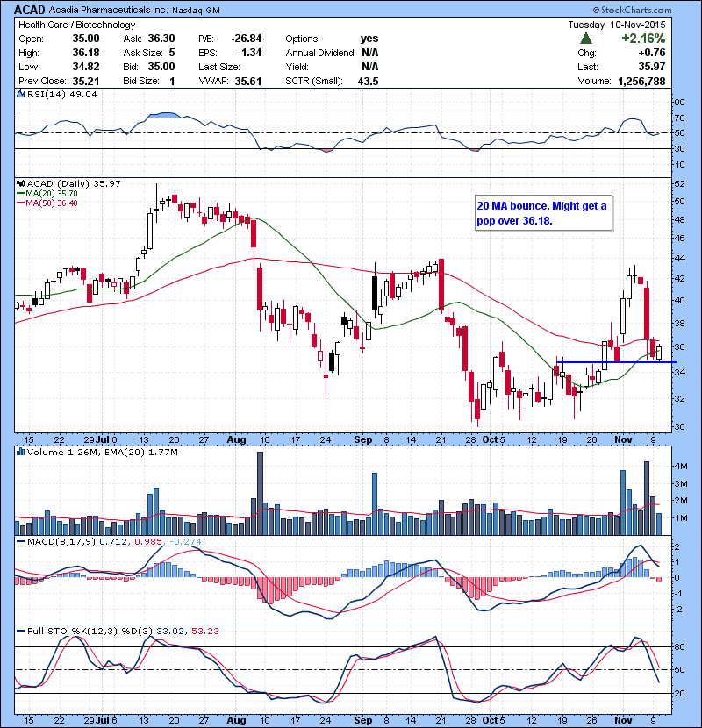
Task: Click the stochastic %D value 53.23
Action: point(204,631)
